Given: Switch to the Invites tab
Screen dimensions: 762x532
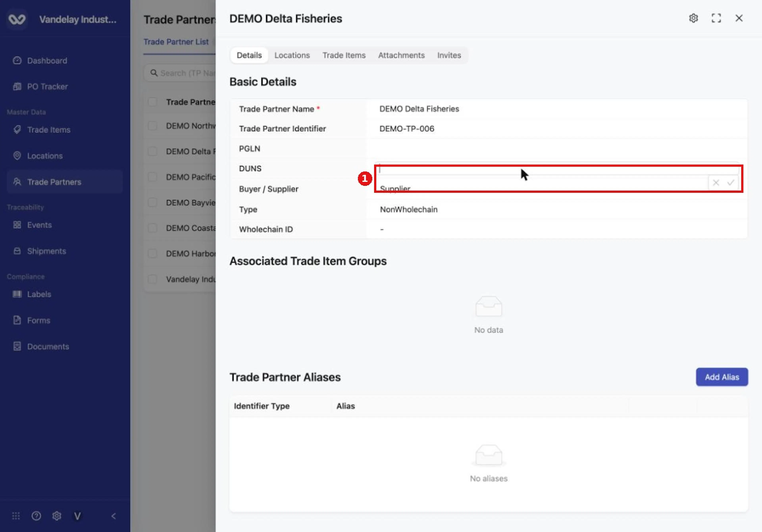Looking at the screenshot, I should point(449,55).
